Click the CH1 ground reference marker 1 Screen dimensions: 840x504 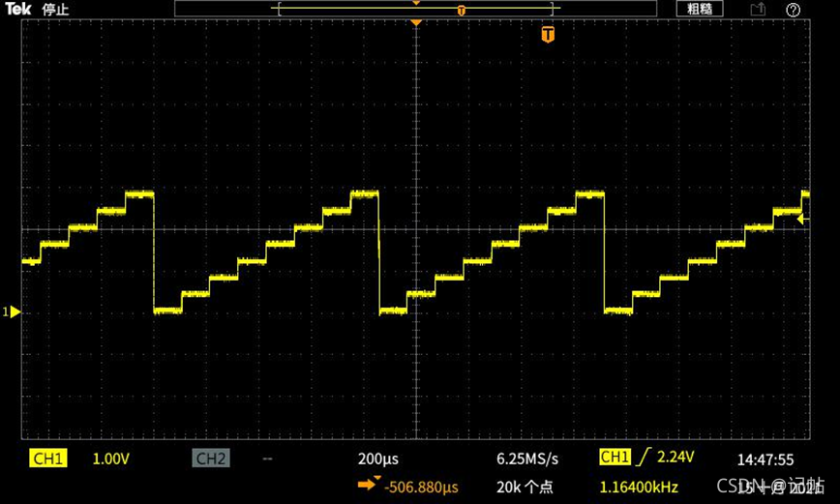(12, 311)
